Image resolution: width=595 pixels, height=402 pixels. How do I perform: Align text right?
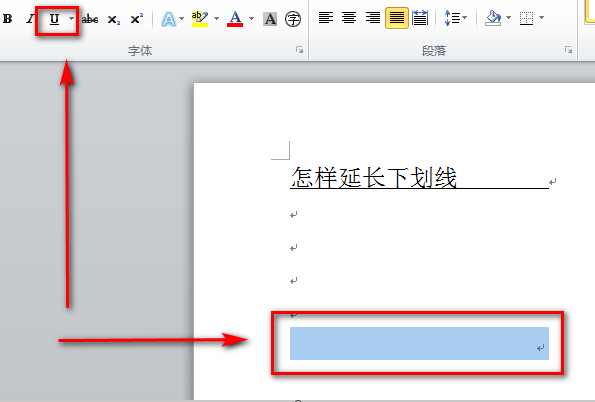pyautogui.click(x=373, y=18)
